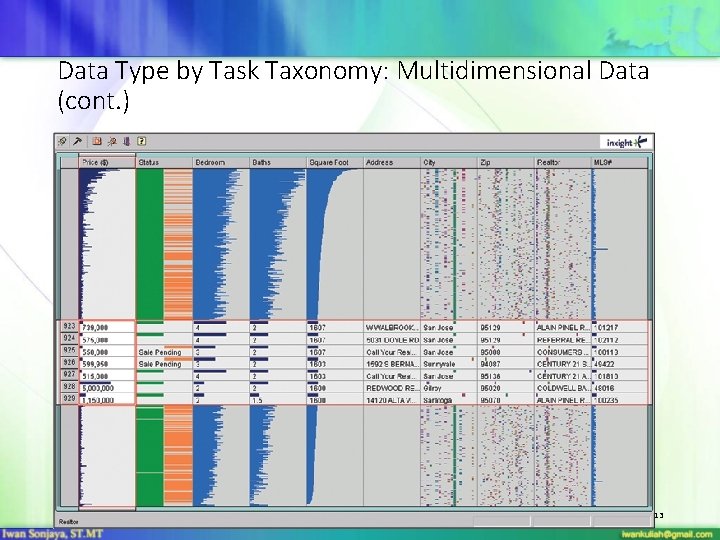Select row number 926
This screenshot has width=720, height=540.
[x=69, y=363]
